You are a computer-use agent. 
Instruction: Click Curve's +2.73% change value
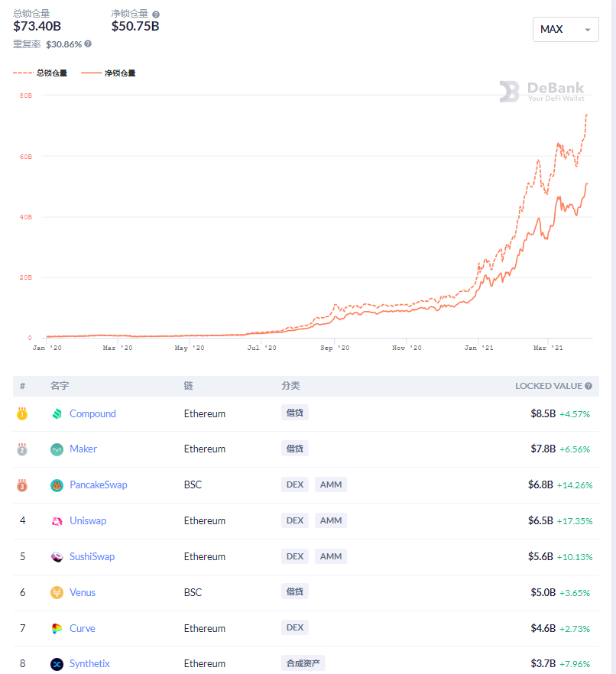pyautogui.click(x=575, y=629)
